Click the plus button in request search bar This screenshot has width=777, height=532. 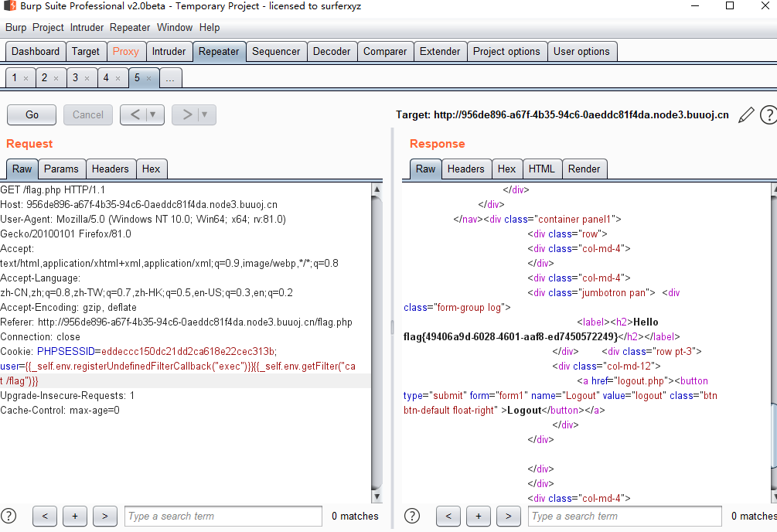pos(75,516)
